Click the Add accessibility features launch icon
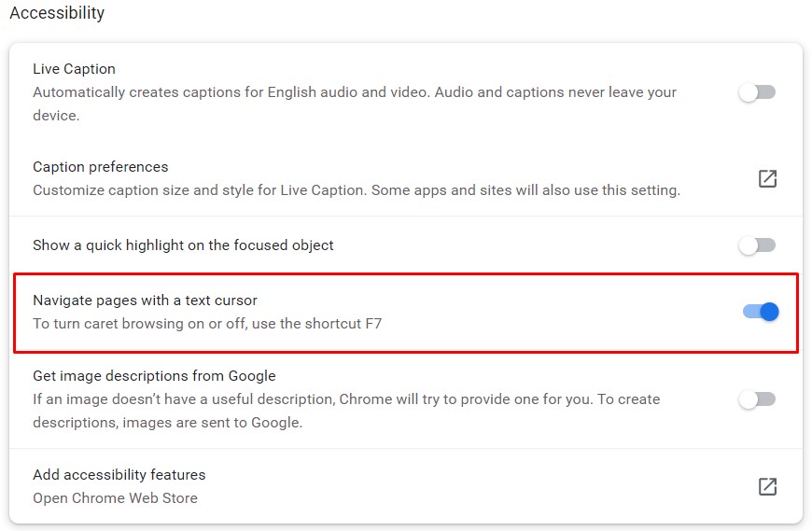This screenshot has height=531, width=812. pyautogui.click(x=767, y=486)
